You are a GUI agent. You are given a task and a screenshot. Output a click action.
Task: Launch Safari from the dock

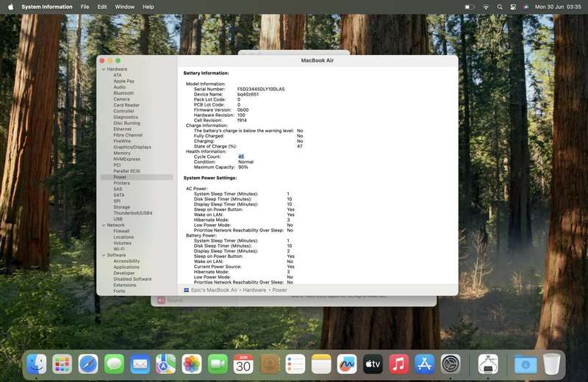click(x=88, y=364)
